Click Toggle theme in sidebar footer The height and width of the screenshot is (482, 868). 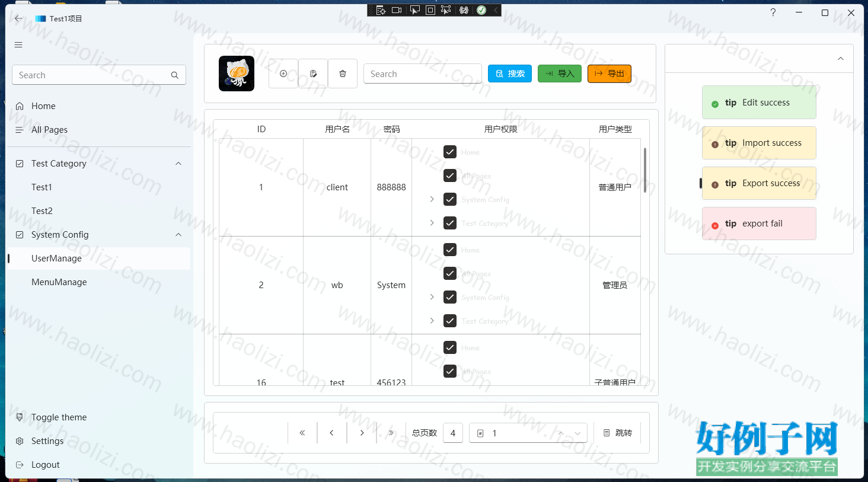(x=98, y=417)
